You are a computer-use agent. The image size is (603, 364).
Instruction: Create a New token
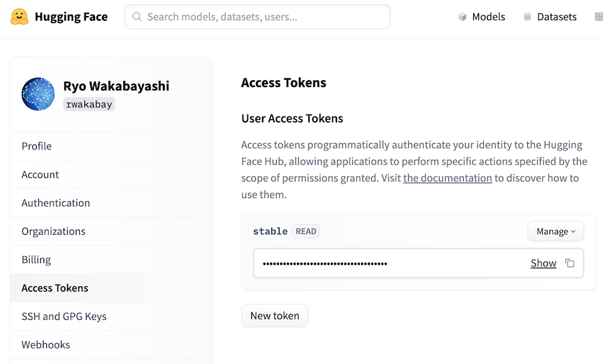(275, 316)
